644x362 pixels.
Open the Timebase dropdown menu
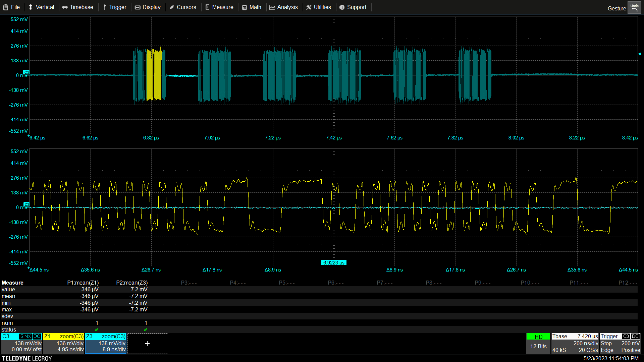click(x=78, y=7)
